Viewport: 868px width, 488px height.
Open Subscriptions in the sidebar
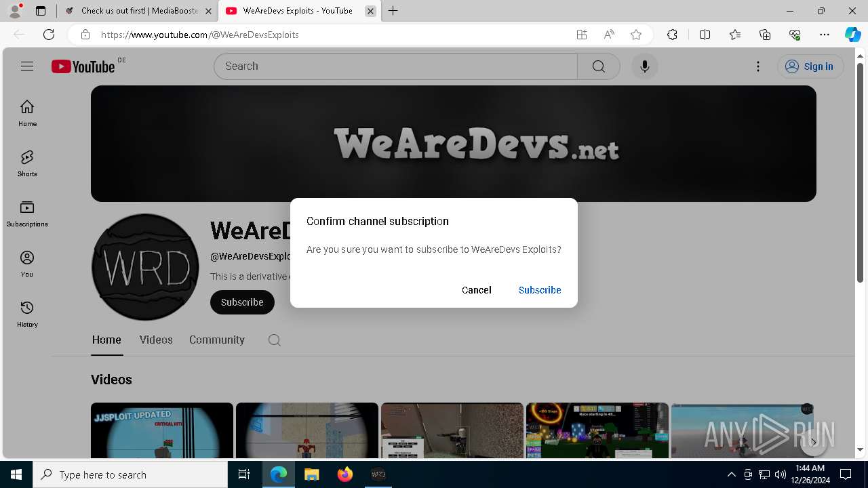coord(27,213)
